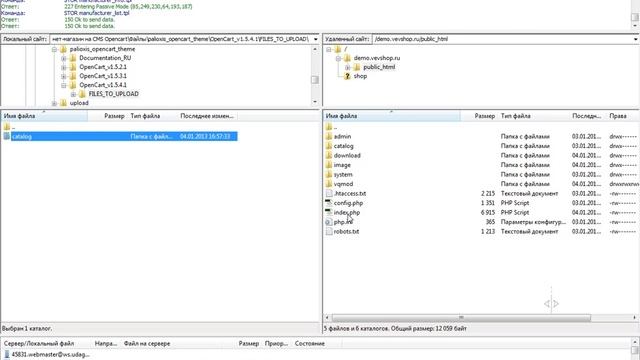Select the remote catalog folder icon
Image resolution: width=640 pixels, height=360 pixels.
[x=329, y=146]
